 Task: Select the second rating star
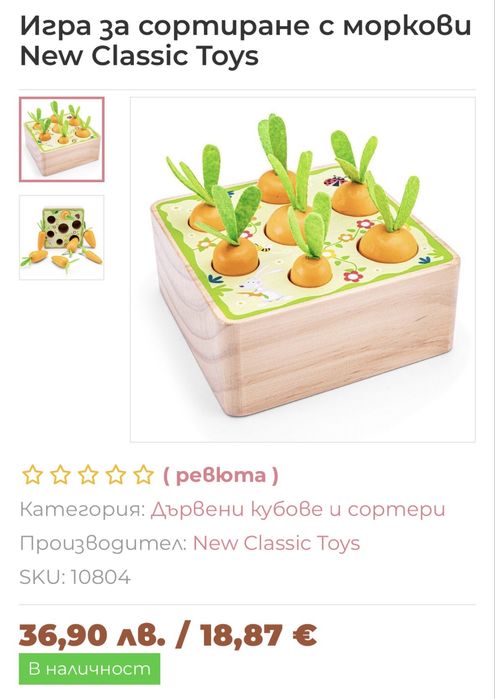(x=60, y=475)
